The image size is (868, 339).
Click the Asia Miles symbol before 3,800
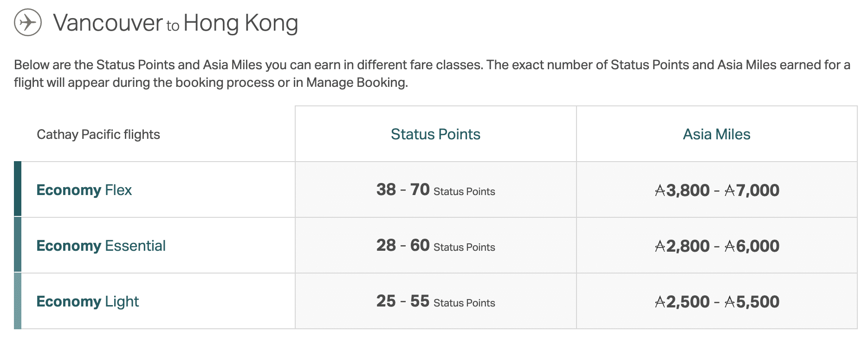pos(660,190)
